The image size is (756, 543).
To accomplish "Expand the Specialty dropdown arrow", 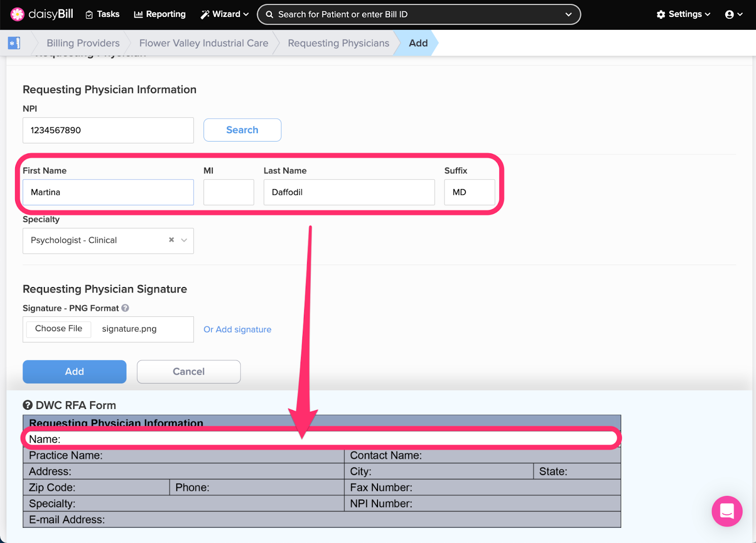I will [184, 240].
